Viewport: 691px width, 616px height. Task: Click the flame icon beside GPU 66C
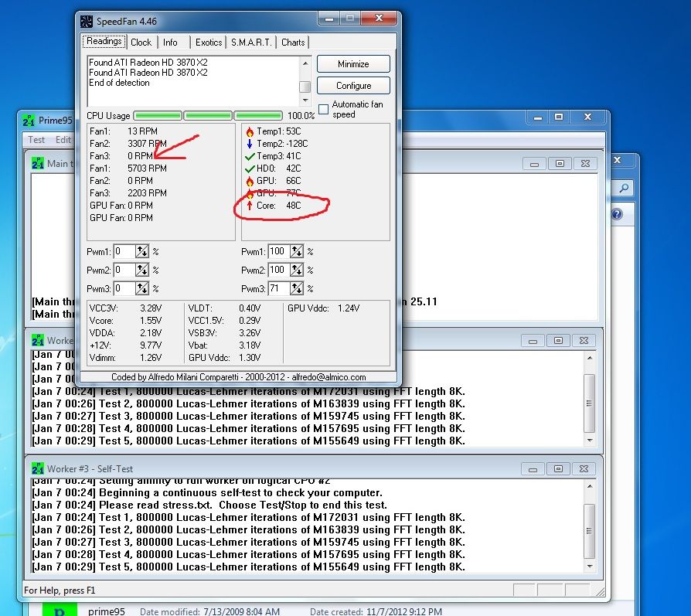click(x=250, y=181)
